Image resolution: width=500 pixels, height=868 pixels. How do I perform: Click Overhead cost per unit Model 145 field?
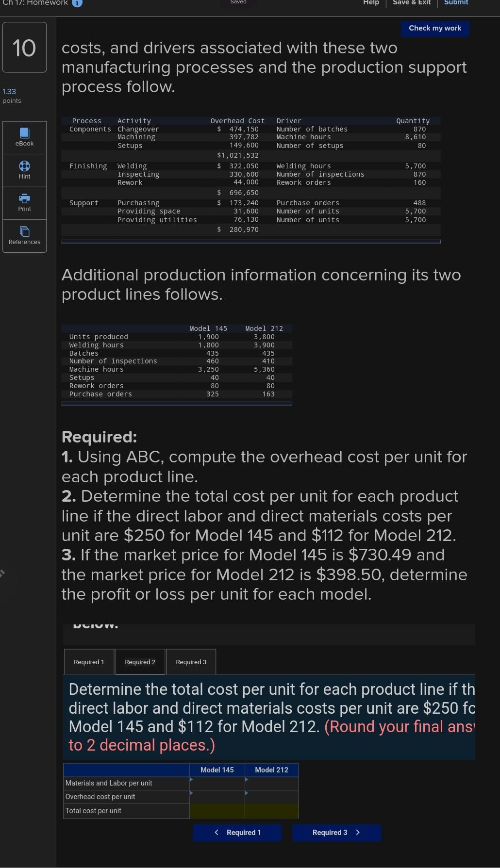[217, 797]
